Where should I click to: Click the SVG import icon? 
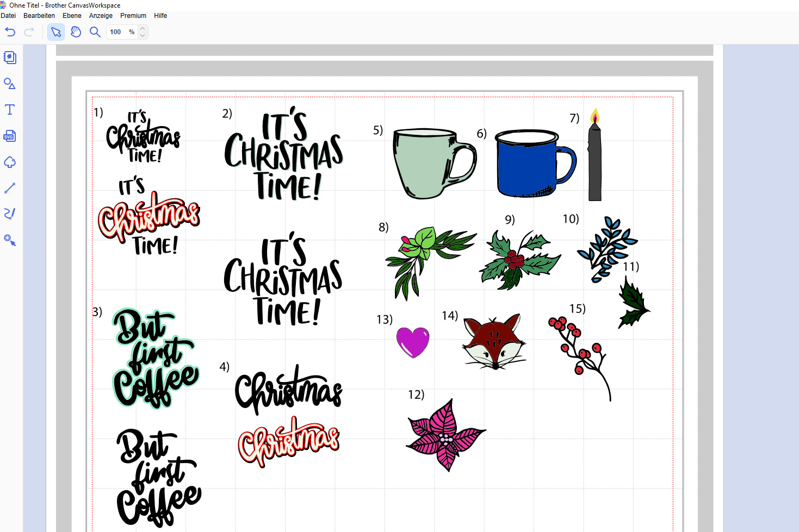coord(10,136)
